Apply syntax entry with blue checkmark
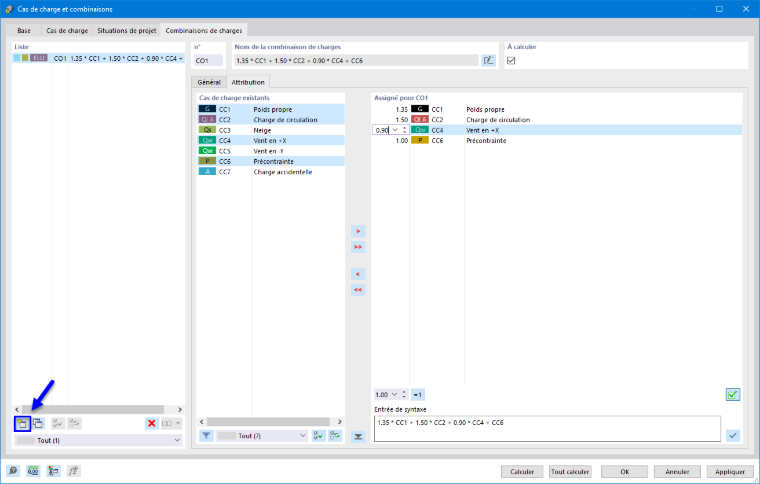The height and width of the screenshot is (484, 760). [x=733, y=436]
